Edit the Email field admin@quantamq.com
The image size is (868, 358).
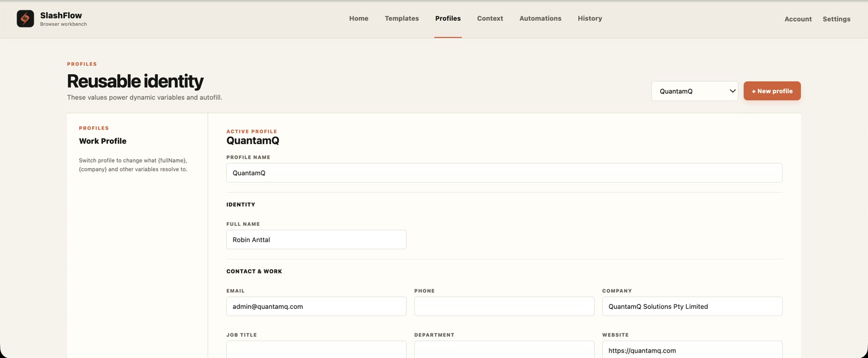pos(316,306)
